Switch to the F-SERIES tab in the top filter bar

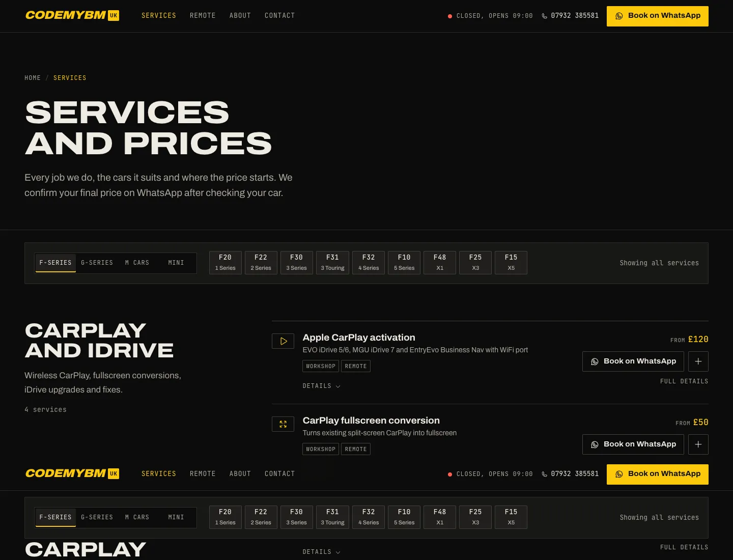[x=55, y=263]
